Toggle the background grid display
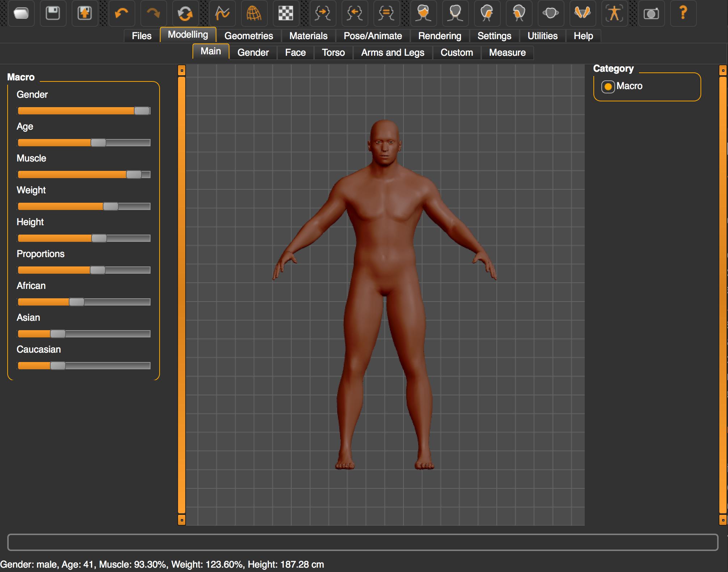This screenshot has height=572, width=728. [286, 14]
